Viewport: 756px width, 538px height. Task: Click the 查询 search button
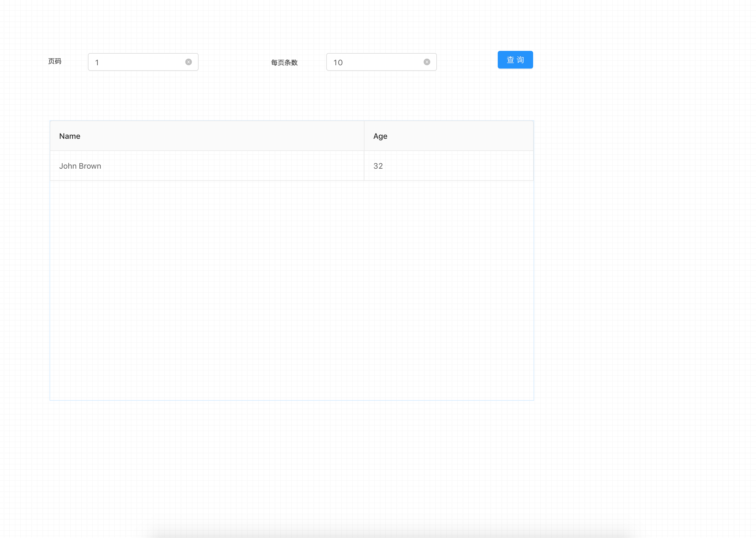tap(515, 60)
